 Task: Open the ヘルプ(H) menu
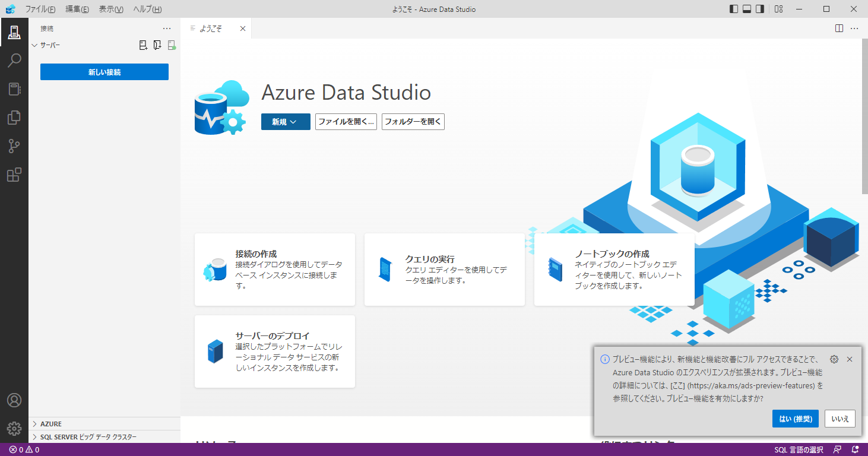[x=147, y=9]
